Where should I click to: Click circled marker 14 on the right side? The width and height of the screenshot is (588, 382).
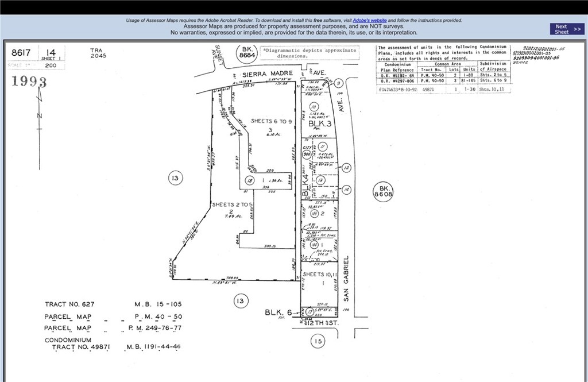pos(347,189)
